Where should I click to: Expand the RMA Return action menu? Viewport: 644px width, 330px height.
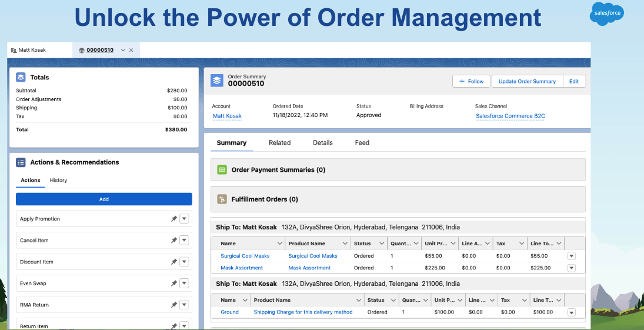tap(184, 305)
